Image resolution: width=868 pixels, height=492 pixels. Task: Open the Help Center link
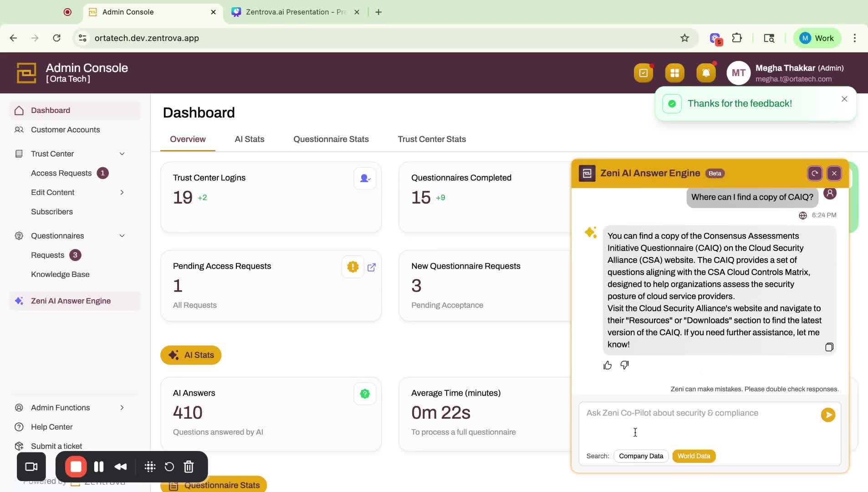pyautogui.click(x=51, y=427)
